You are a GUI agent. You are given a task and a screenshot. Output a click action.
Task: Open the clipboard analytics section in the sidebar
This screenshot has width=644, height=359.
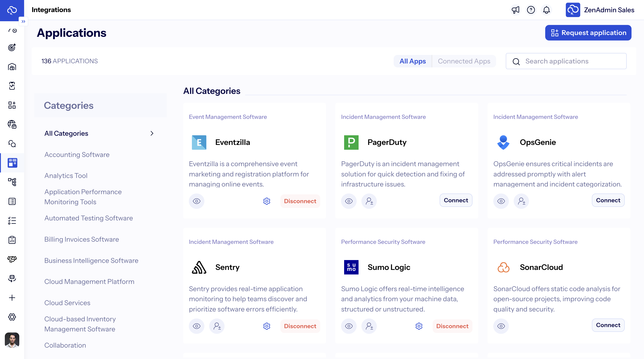click(12, 240)
